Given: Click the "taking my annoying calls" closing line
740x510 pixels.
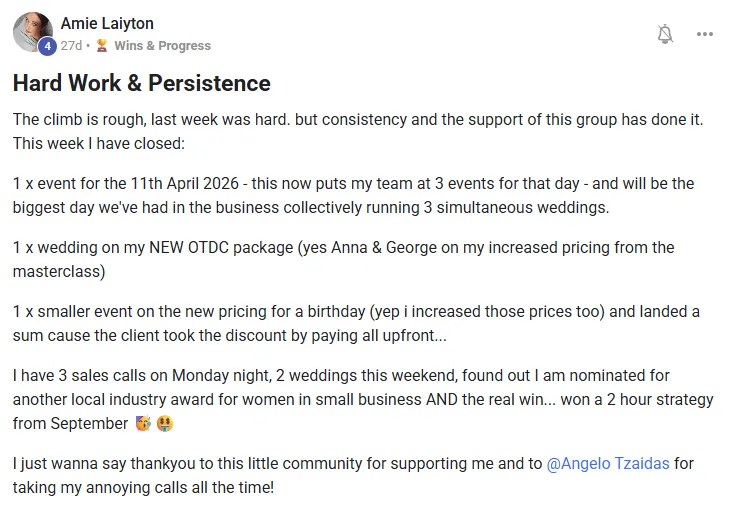Looking at the screenshot, I should (143, 489).
